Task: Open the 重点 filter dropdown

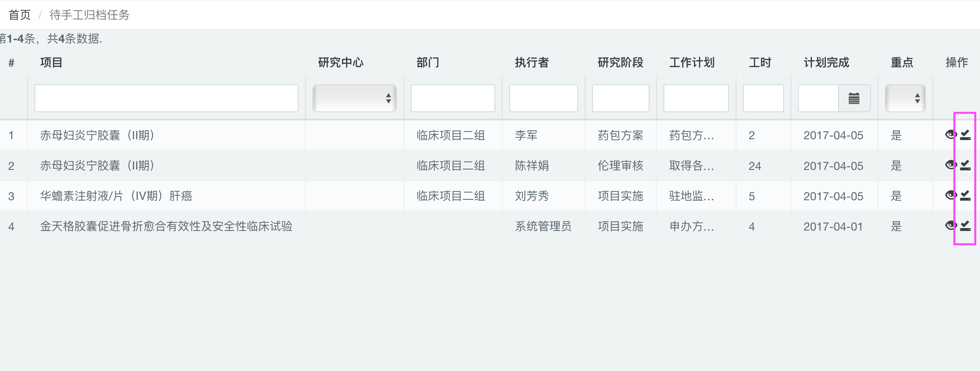Action: point(905,98)
